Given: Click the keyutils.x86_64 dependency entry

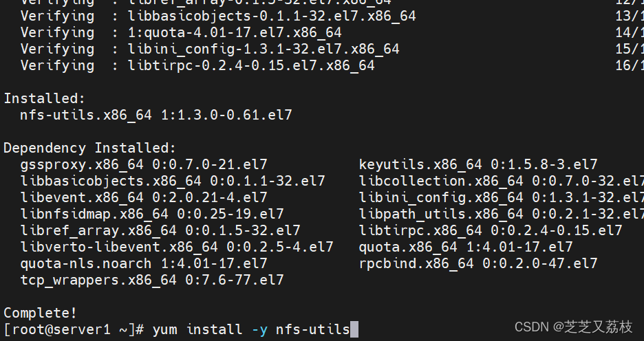Looking at the screenshot, I should click(478, 165).
